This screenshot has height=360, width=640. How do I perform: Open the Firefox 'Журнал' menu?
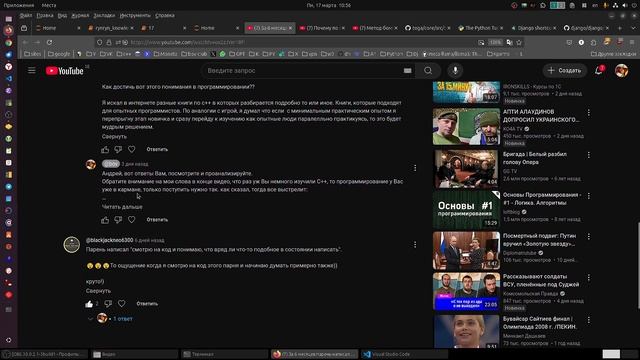point(80,16)
